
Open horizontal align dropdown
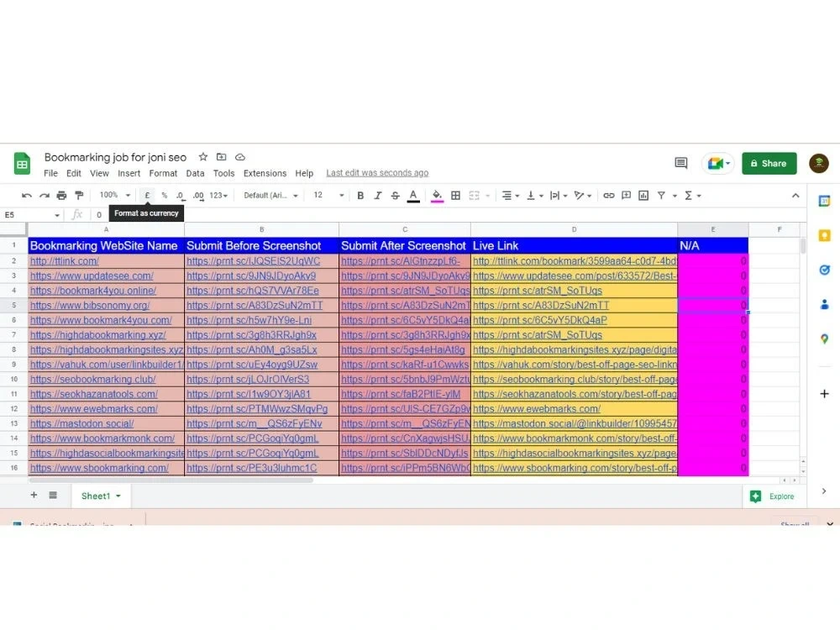[x=511, y=196]
